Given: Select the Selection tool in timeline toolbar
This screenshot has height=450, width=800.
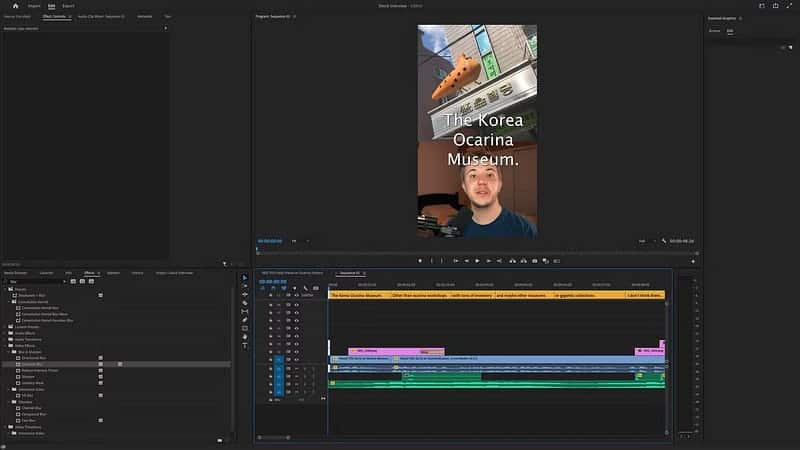Looking at the screenshot, I should pos(245,277).
